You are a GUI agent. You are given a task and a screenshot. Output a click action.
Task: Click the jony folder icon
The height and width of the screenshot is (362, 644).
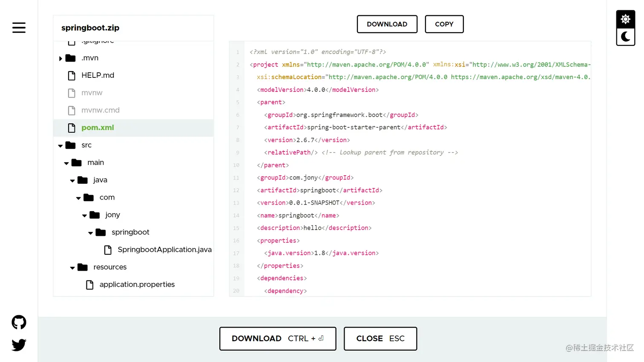(95, 215)
